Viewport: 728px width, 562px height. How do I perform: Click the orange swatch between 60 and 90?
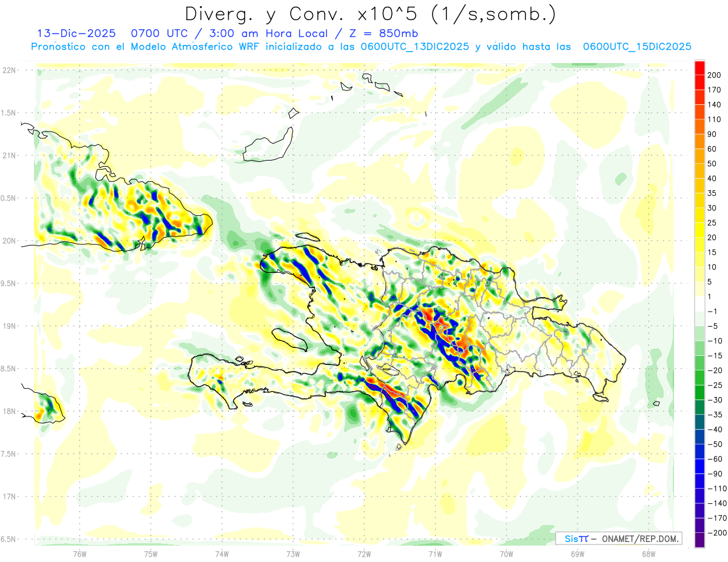coord(699,141)
